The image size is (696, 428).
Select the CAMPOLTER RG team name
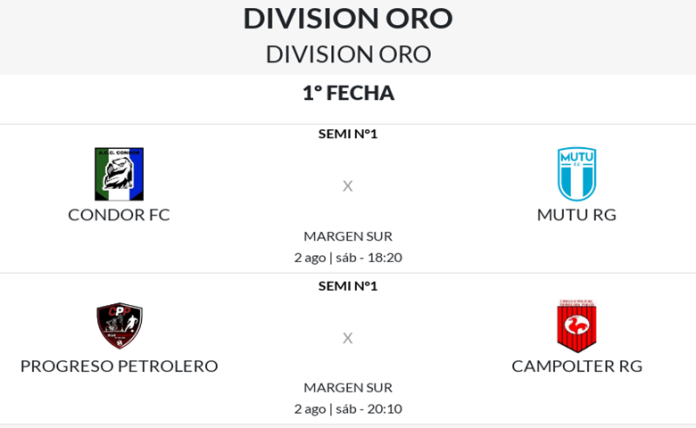click(576, 366)
